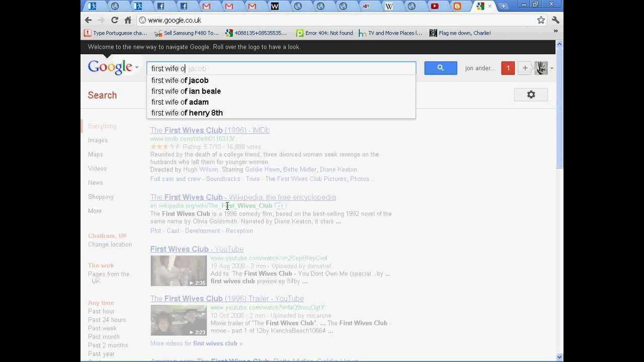
Task: Open the '4088135+08535535...' bookmark
Action: [x=256, y=33]
